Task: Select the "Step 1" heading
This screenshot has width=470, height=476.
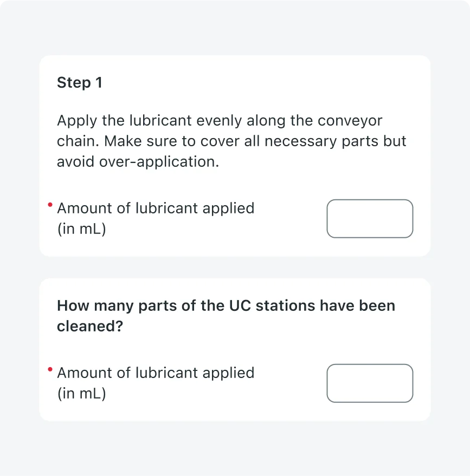Action: coord(80,82)
